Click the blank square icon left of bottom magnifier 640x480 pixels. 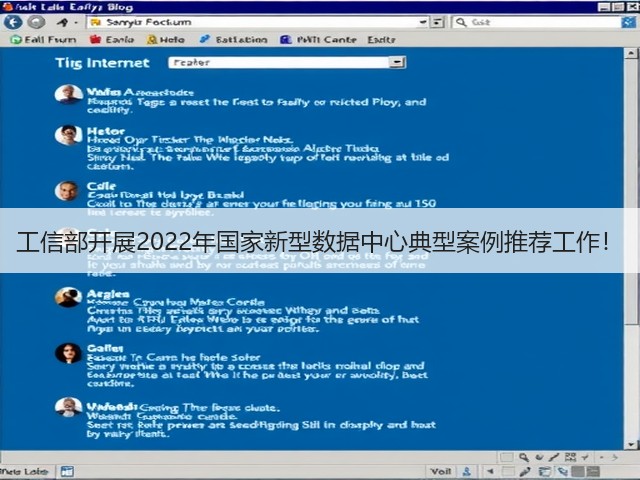[x=507, y=458]
